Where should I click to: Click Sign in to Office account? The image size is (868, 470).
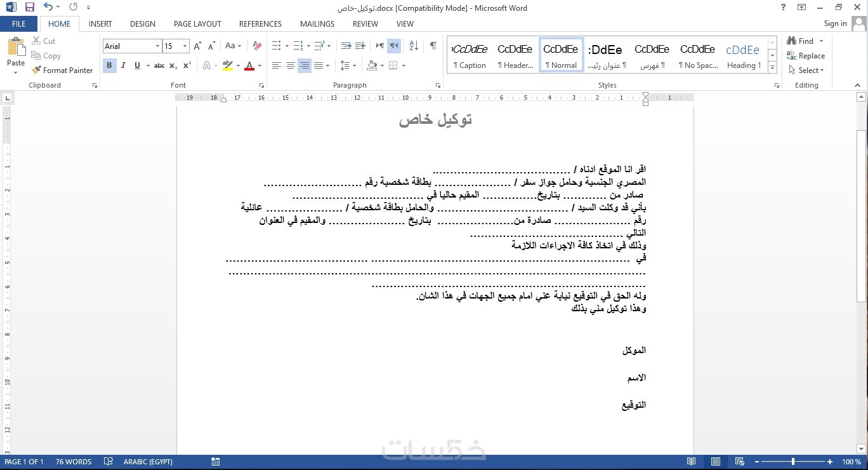click(x=835, y=23)
